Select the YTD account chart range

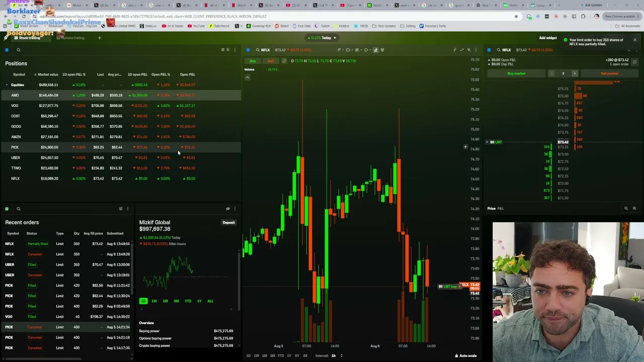tap(188, 301)
